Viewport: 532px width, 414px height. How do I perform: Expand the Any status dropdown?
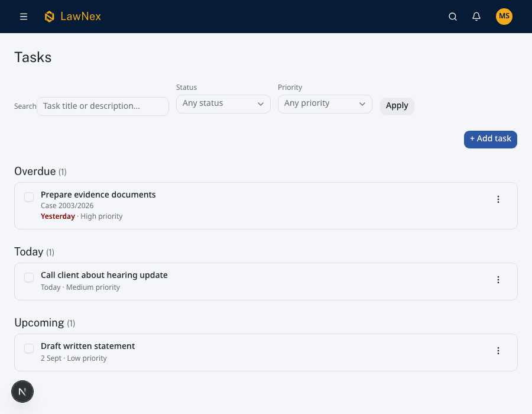223,104
